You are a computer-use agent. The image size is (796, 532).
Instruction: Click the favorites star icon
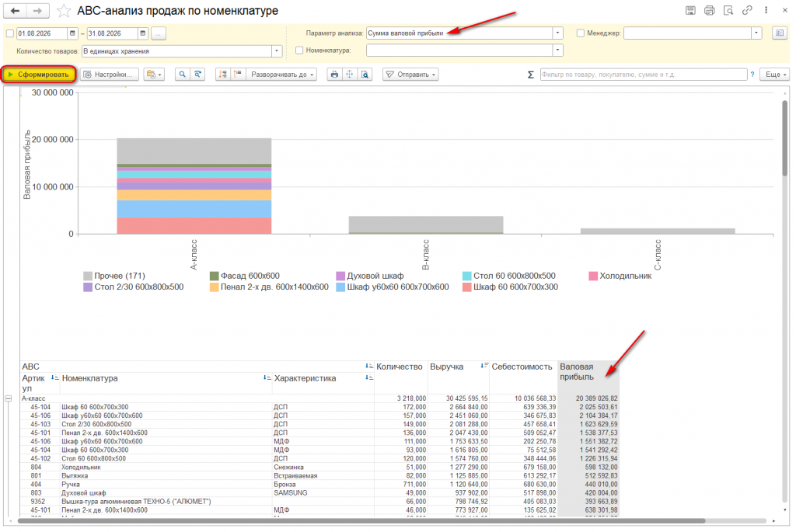[64, 11]
